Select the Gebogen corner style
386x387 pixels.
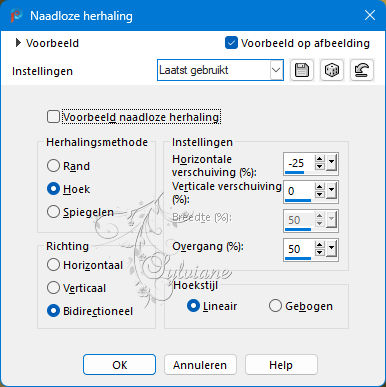(275, 306)
